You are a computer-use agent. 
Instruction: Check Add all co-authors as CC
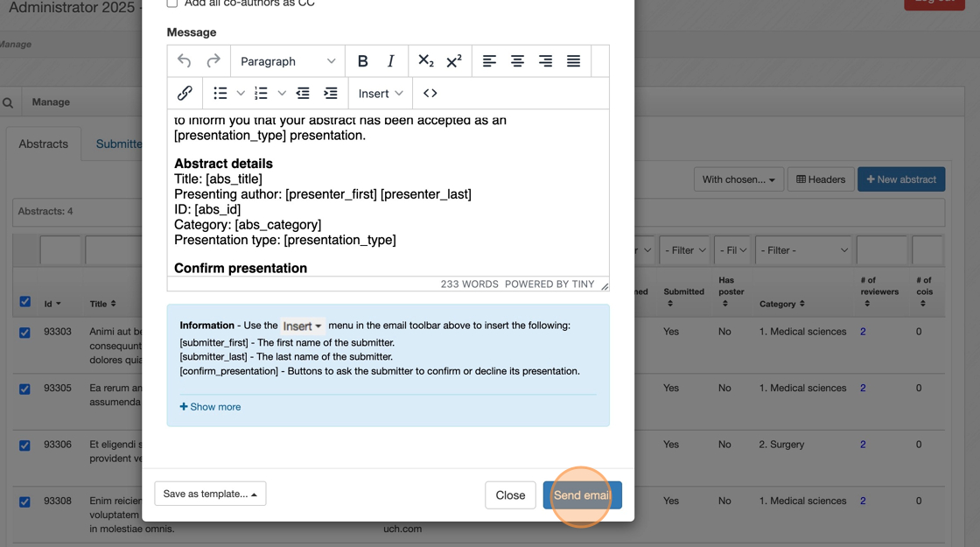pyautogui.click(x=172, y=4)
